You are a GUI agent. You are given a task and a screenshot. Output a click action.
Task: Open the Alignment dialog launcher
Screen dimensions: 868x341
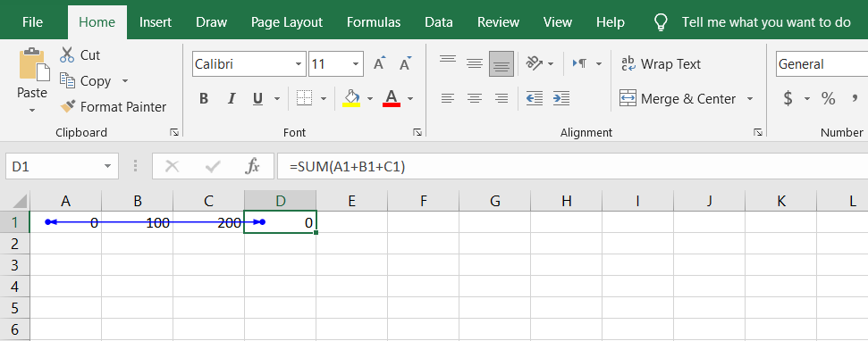point(758,132)
